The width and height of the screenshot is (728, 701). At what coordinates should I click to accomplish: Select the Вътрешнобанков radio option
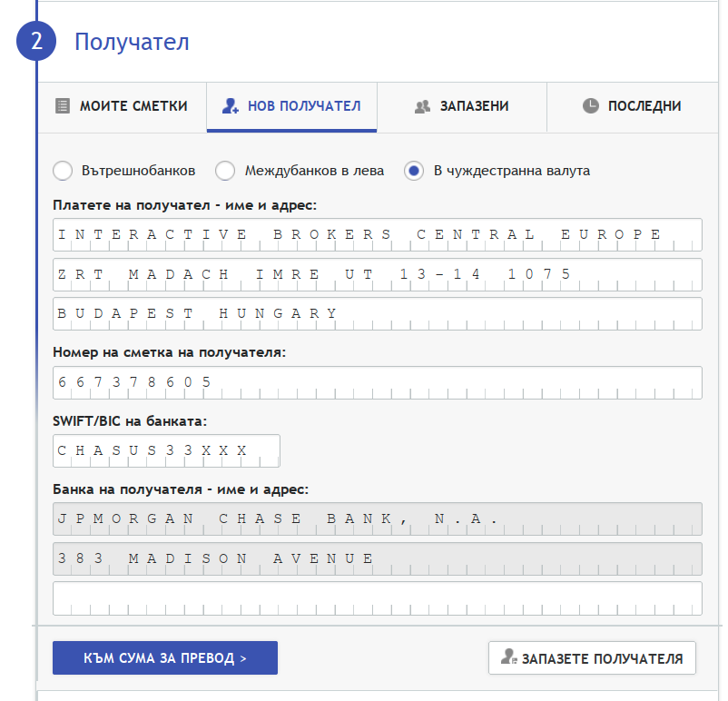[63, 171]
